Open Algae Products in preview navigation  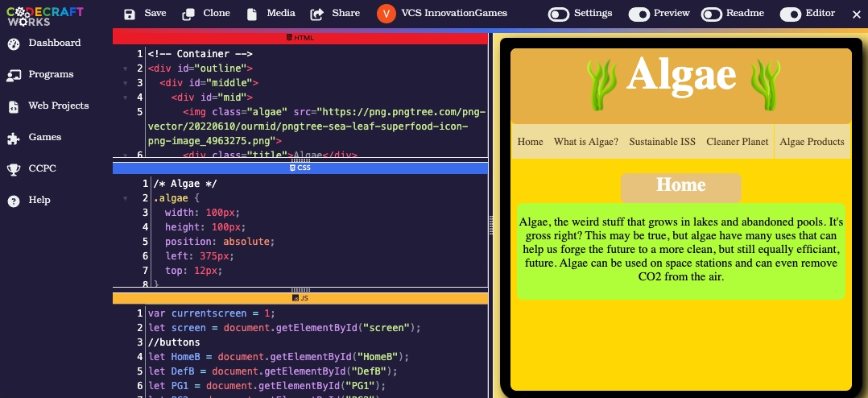click(x=812, y=142)
